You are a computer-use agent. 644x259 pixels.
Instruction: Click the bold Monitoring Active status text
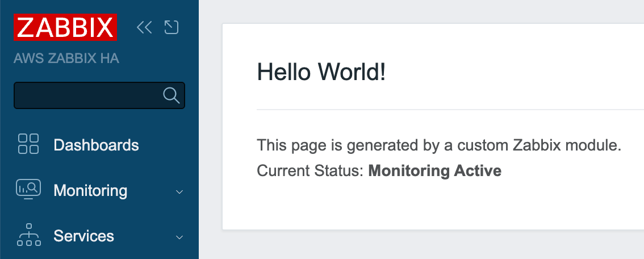coord(435,170)
